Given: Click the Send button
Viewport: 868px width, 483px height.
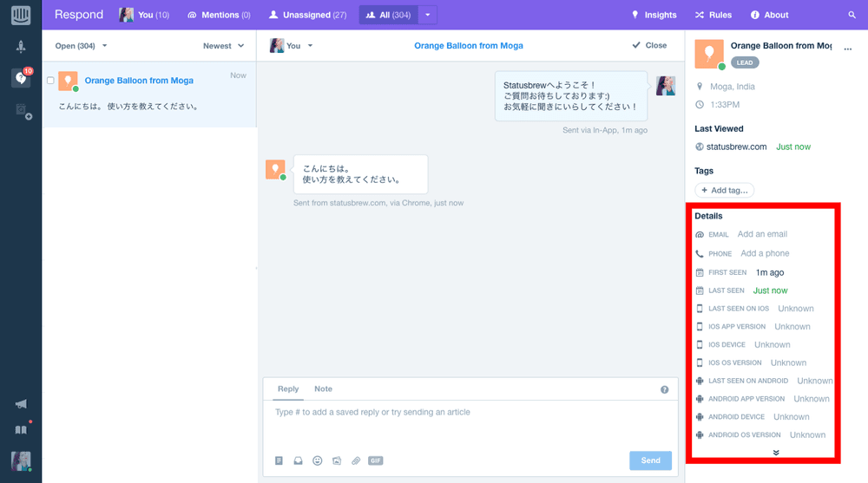Looking at the screenshot, I should click(x=650, y=460).
